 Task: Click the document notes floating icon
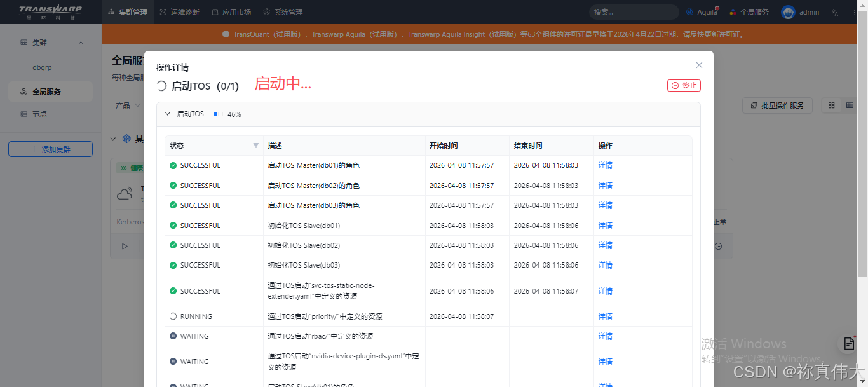849,343
